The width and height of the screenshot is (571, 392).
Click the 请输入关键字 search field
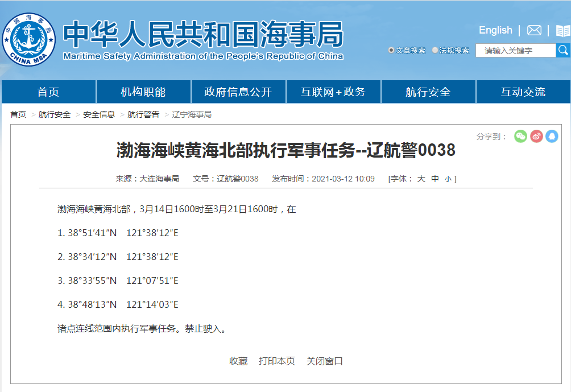tap(516, 51)
